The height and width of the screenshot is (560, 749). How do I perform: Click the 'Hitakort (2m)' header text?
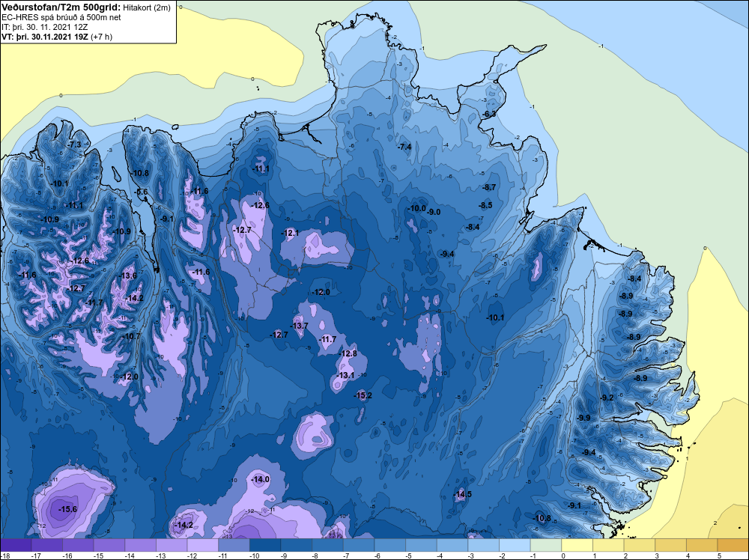pos(147,7)
